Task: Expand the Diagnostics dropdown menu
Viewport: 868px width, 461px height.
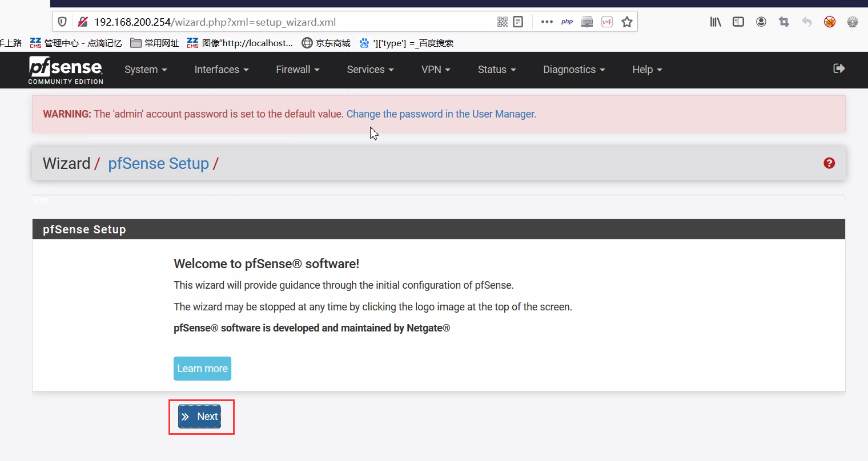Action: point(574,70)
